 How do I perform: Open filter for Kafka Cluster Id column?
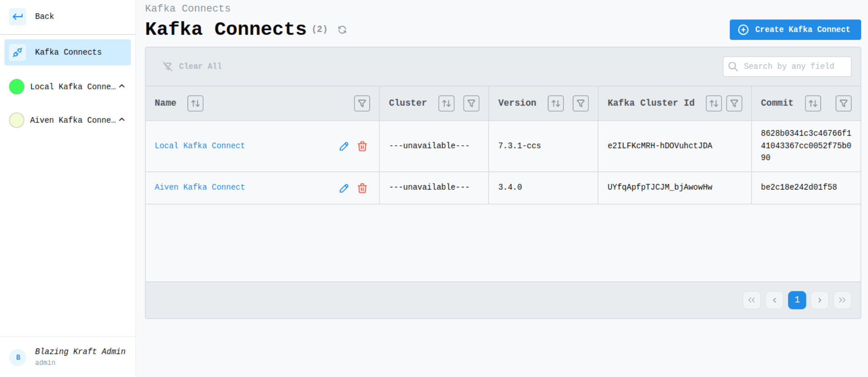[734, 103]
